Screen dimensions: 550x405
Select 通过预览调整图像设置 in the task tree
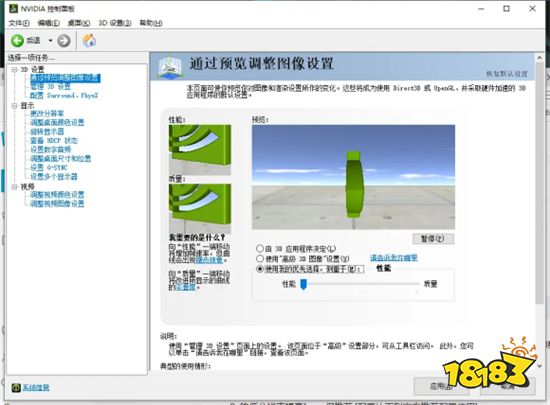pos(65,78)
